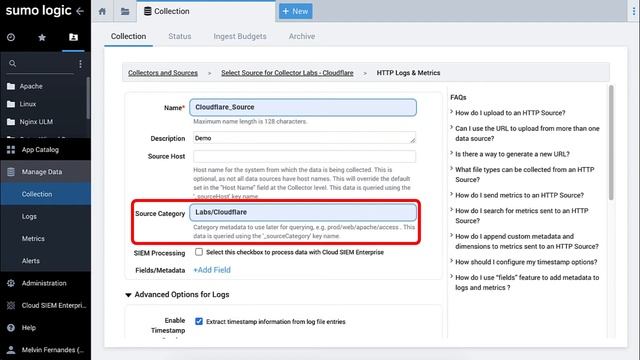
Task: Expand FAQ How do I upload to HTTP Source
Action: point(510,113)
